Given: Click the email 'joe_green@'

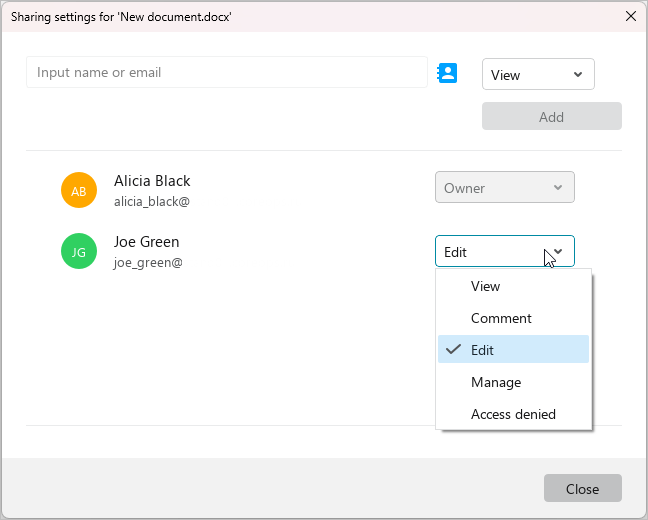Looking at the screenshot, I should (148, 262).
